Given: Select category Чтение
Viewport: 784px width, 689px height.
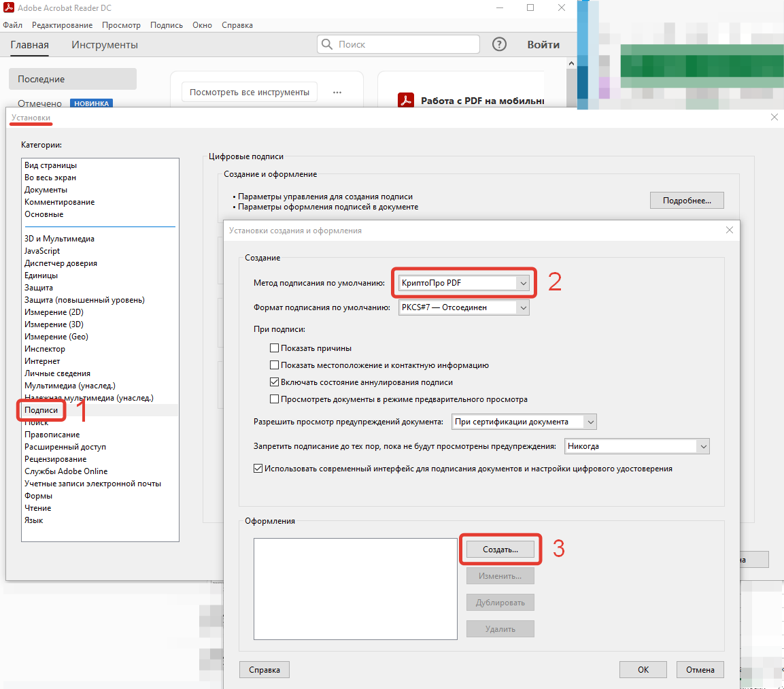Looking at the screenshot, I should (x=37, y=508).
